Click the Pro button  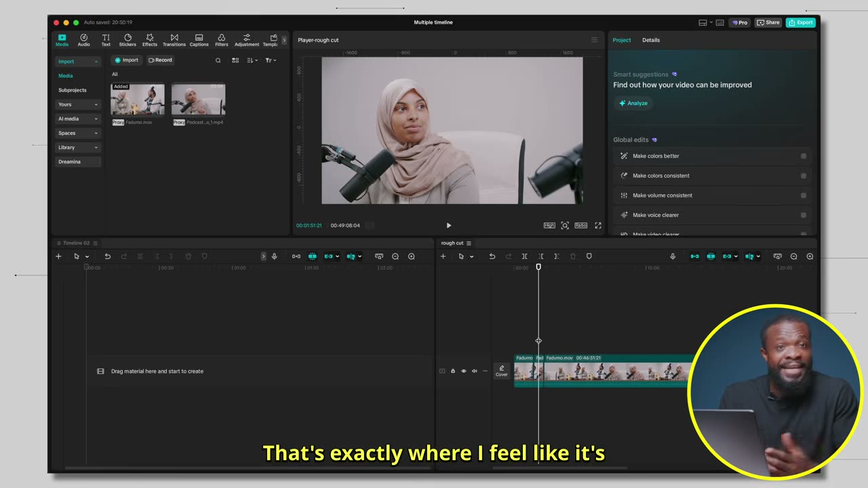click(x=740, y=22)
